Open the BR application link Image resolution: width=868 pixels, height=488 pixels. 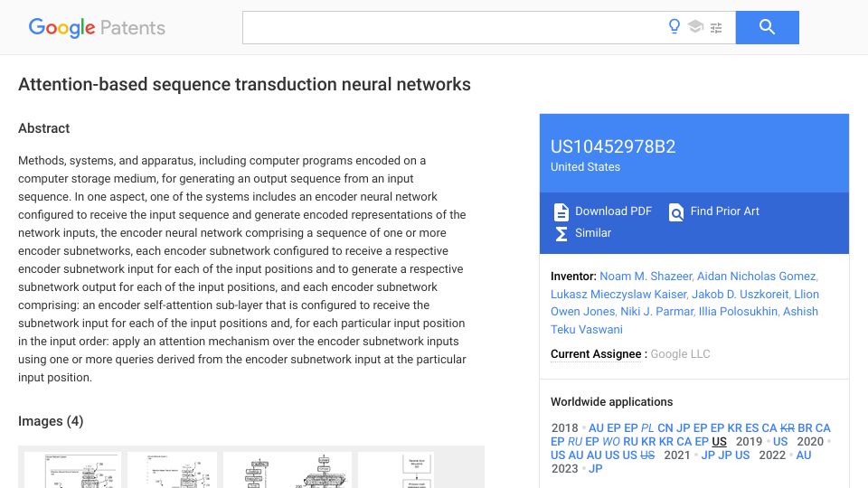[805, 428]
